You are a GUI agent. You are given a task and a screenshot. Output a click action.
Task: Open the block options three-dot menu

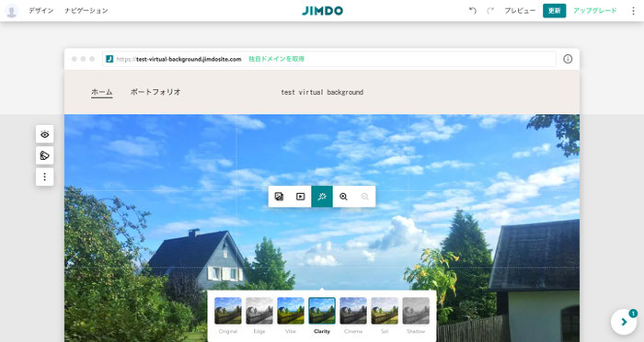(45, 177)
